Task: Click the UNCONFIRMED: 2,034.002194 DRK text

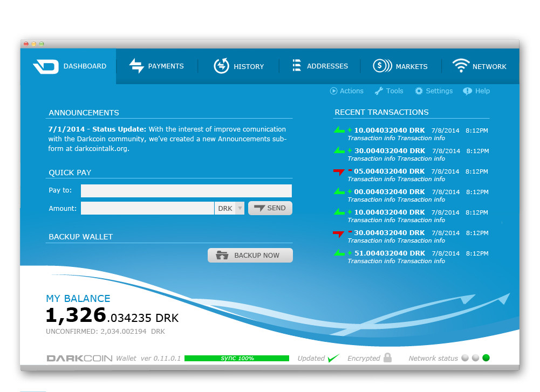Action: (x=105, y=332)
